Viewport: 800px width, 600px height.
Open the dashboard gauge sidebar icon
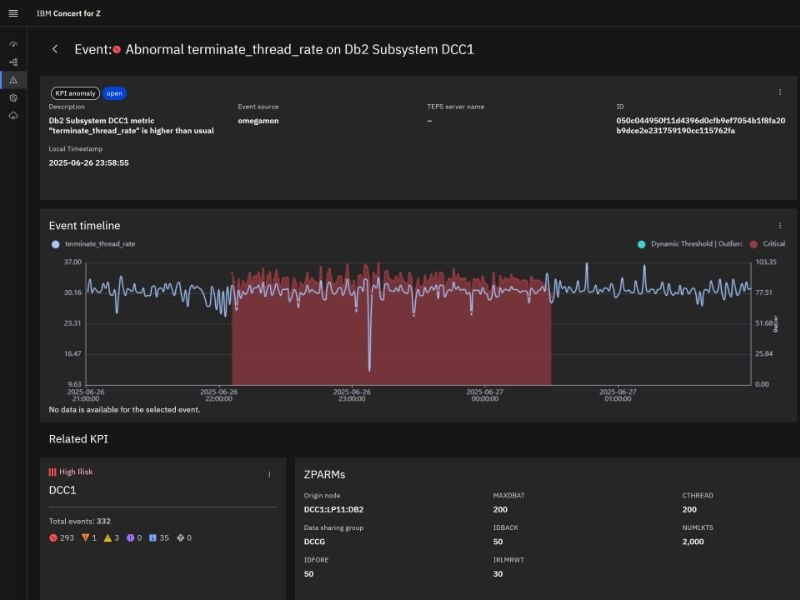click(13, 44)
